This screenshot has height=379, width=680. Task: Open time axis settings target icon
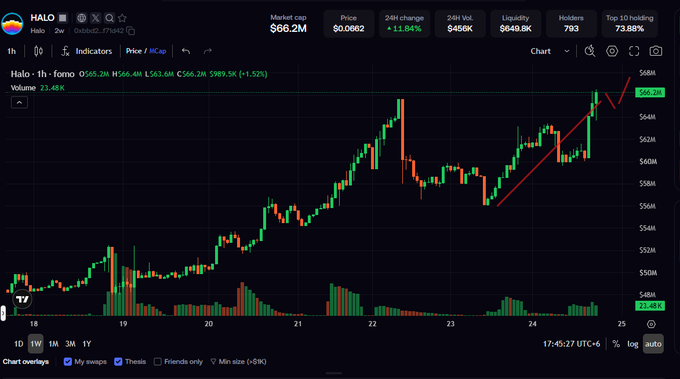tap(651, 324)
